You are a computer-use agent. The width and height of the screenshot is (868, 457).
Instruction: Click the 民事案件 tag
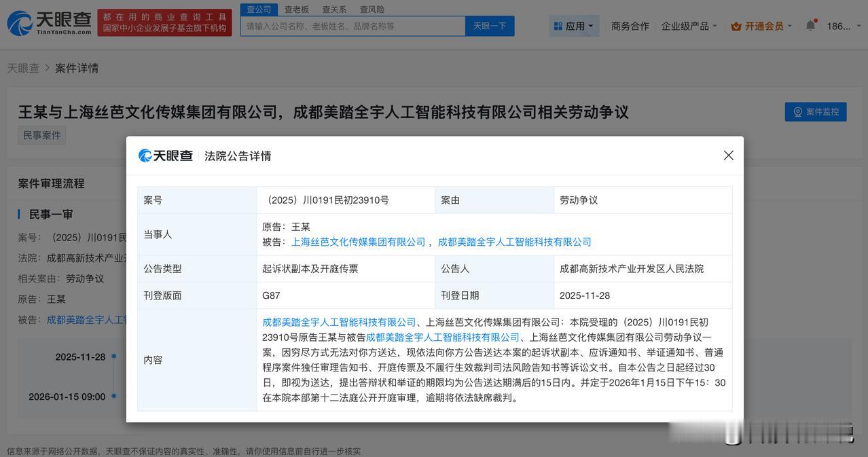pyautogui.click(x=42, y=135)
